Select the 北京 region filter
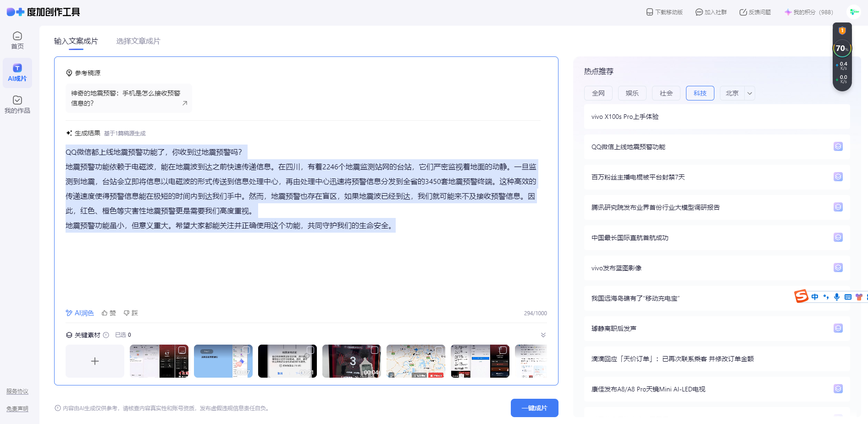The width and height of the screenshot is (868, 424). 732,93
